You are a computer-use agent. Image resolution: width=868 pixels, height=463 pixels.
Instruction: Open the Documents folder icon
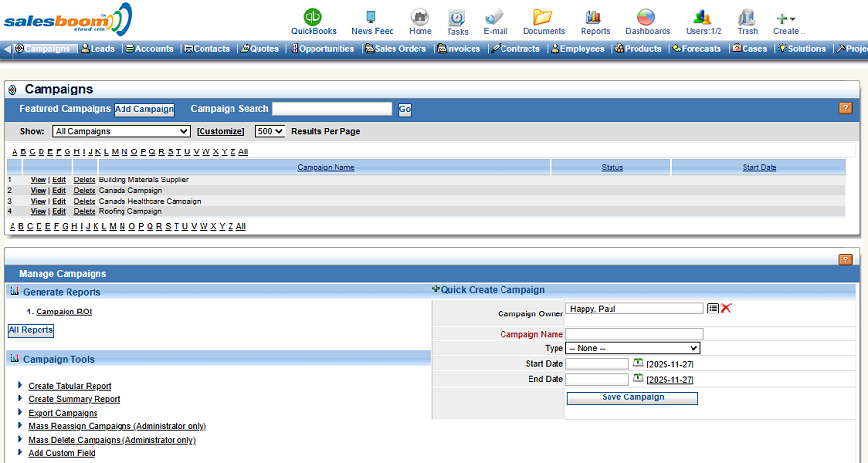click(543, 17)
